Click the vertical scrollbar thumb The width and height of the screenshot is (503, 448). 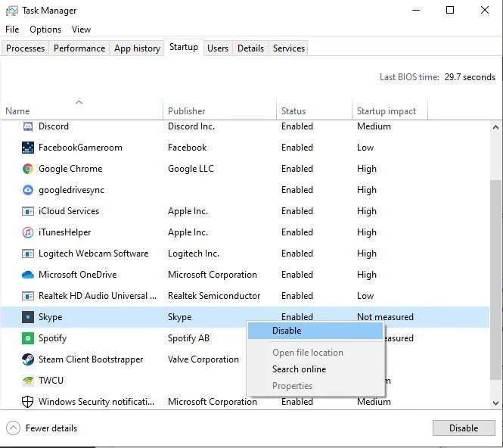tap(495, 280)
